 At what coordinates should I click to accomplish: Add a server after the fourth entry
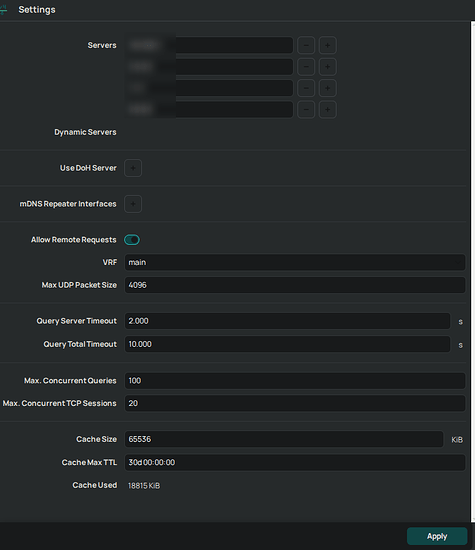pos(328,109)
